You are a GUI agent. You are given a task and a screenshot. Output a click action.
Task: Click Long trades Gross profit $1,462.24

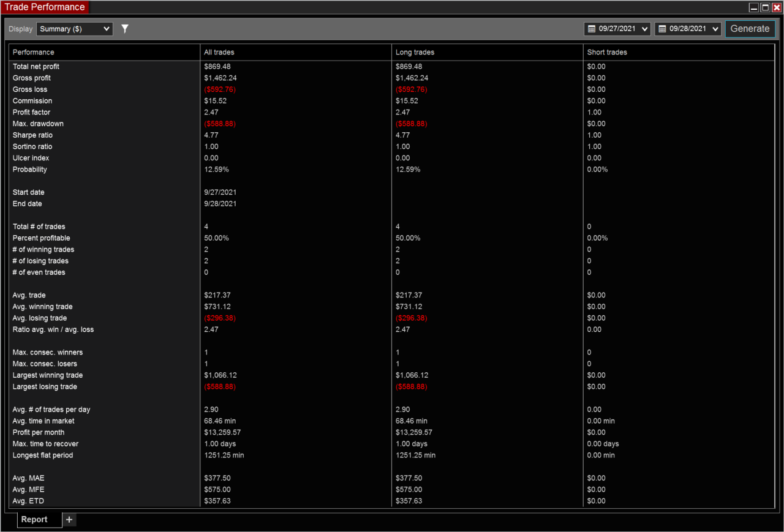[412, 78]
